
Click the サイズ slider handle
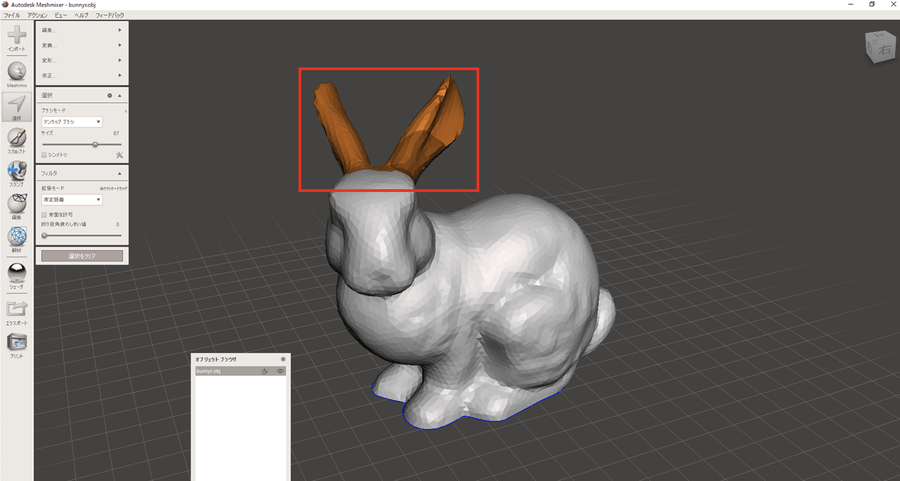[x=95, y=145]
